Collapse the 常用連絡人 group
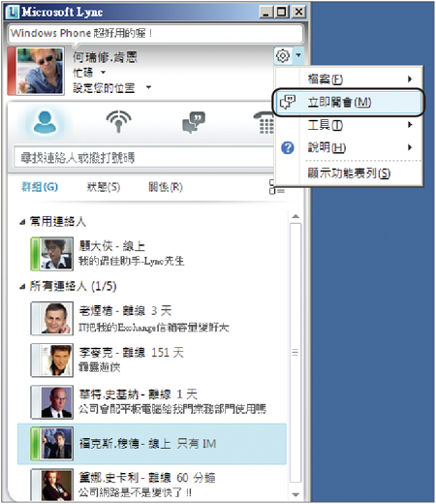This screenshot has width=436, height=504. [x=22, y=222]
